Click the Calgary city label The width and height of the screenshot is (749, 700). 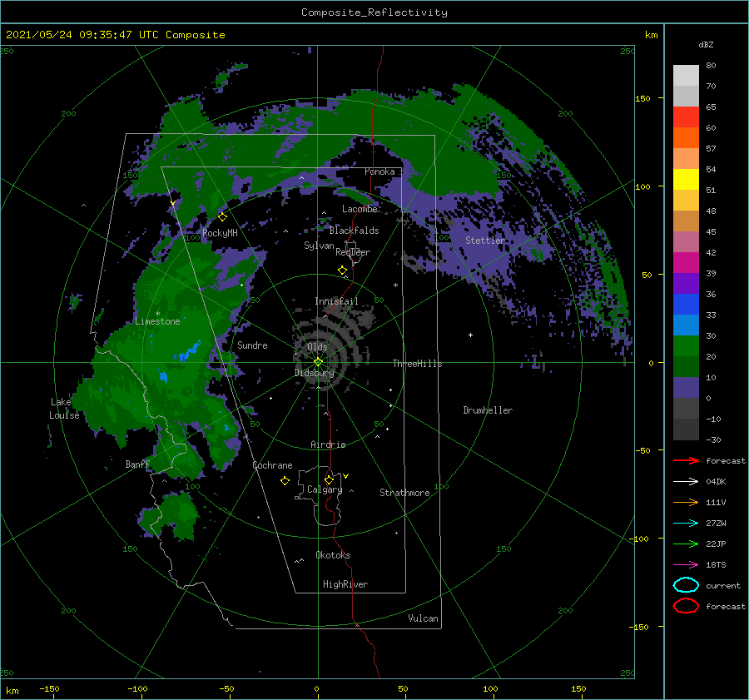(x=325, y=489)
